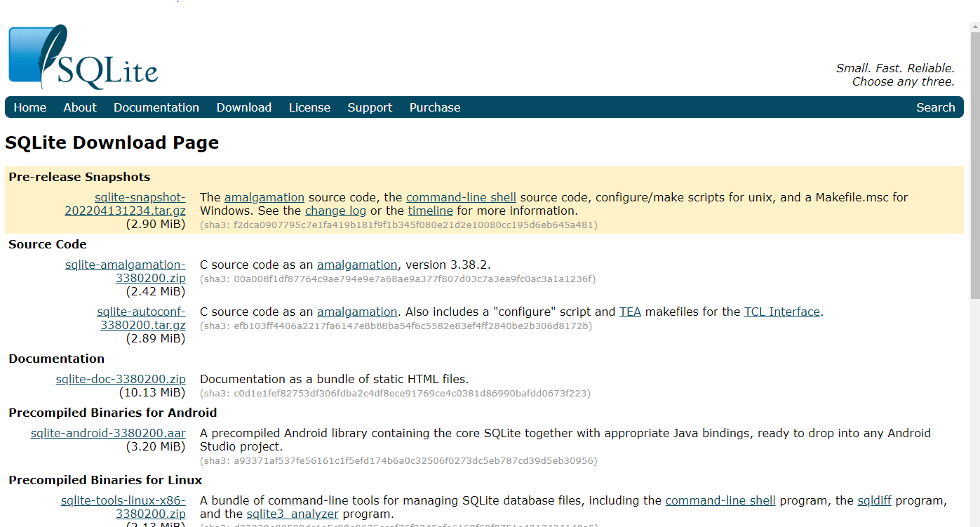The width and height of the screenshot is (980, 527).
Task: Download sqlite-tools-linux-x86-3380200.zip
Action: tap(123, 507)
